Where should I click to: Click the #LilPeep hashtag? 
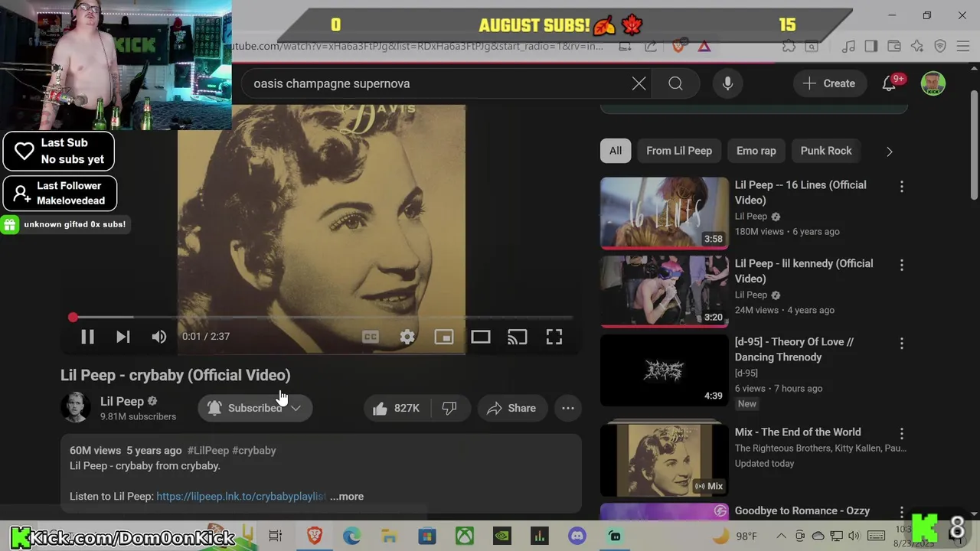click(x=208, y=450)
